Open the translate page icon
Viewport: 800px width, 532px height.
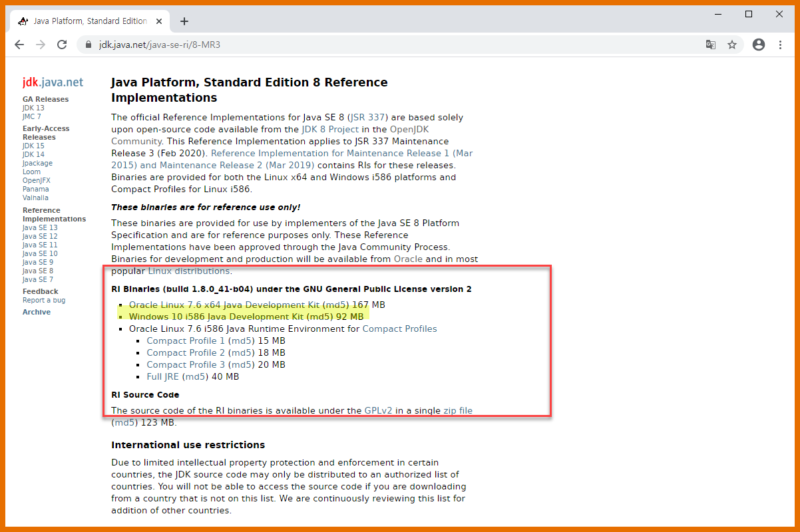[711, 45]
